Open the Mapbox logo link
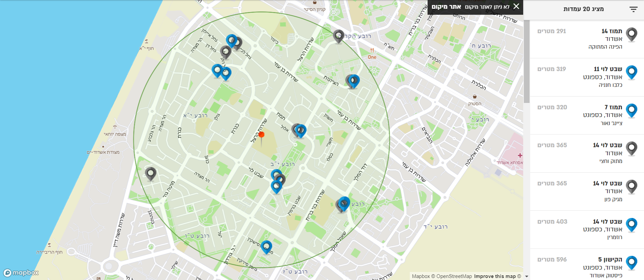This screenshot has height=280, width=644. click(x=21, y=273)
